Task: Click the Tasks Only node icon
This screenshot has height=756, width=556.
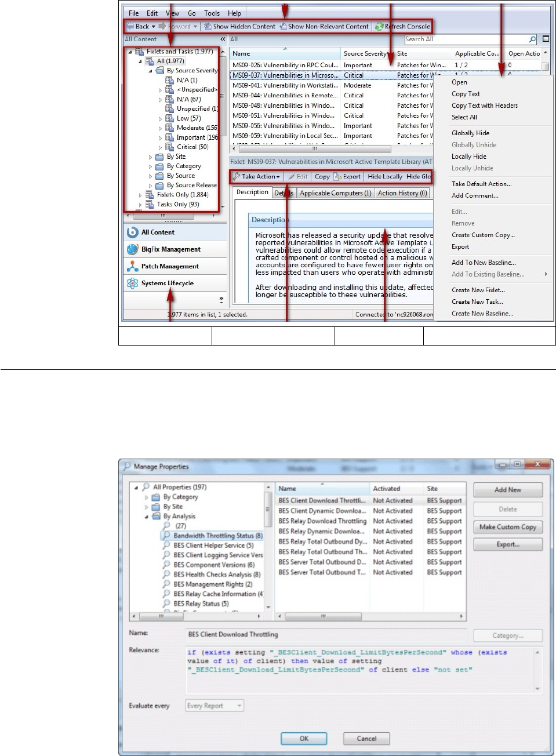Action: pyautogui.click(x=150, y=204)
